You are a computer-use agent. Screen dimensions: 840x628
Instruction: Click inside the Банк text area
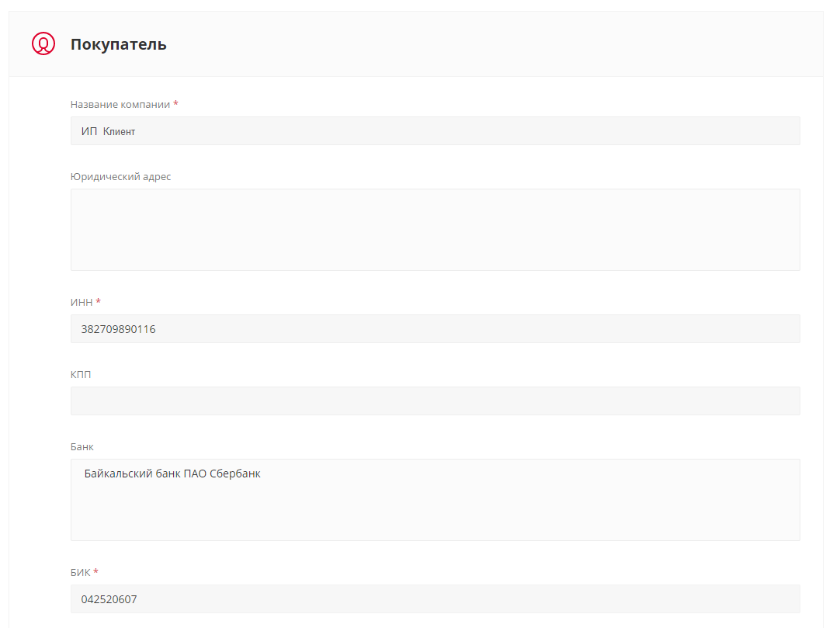click(x=435, y=508)
